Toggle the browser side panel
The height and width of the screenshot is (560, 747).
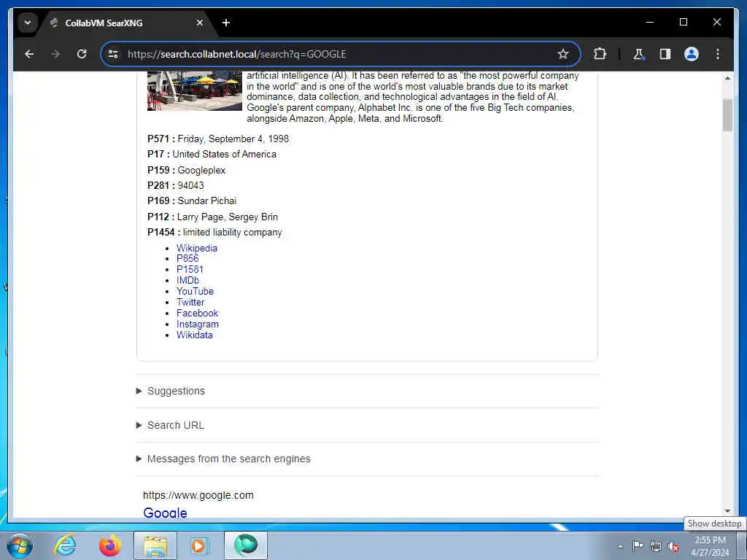pyautogui.click(x=665, y=54)
